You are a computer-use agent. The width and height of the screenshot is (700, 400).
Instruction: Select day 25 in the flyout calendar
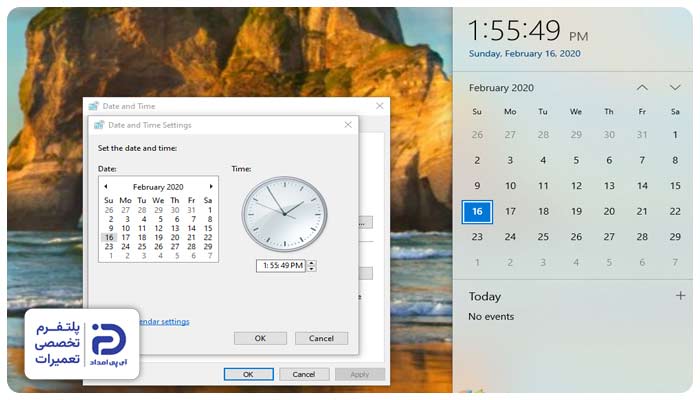[543, 237]
